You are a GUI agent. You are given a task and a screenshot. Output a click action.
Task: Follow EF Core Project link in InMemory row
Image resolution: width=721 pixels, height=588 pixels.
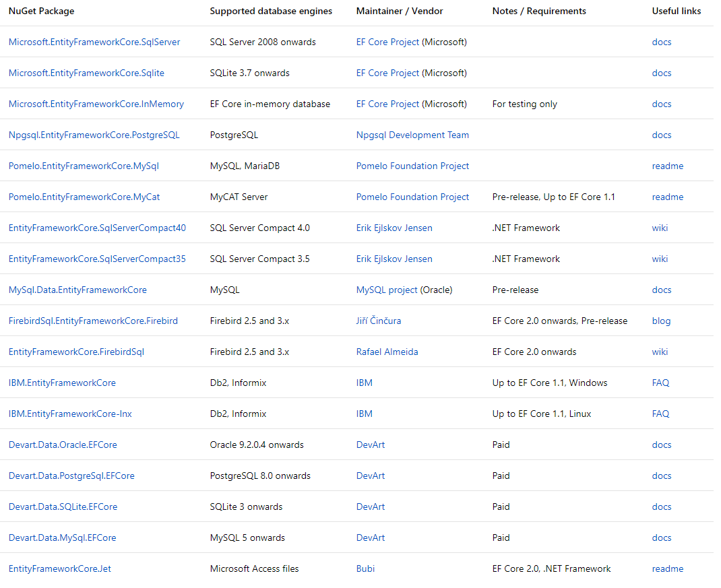tap(387, 104)
